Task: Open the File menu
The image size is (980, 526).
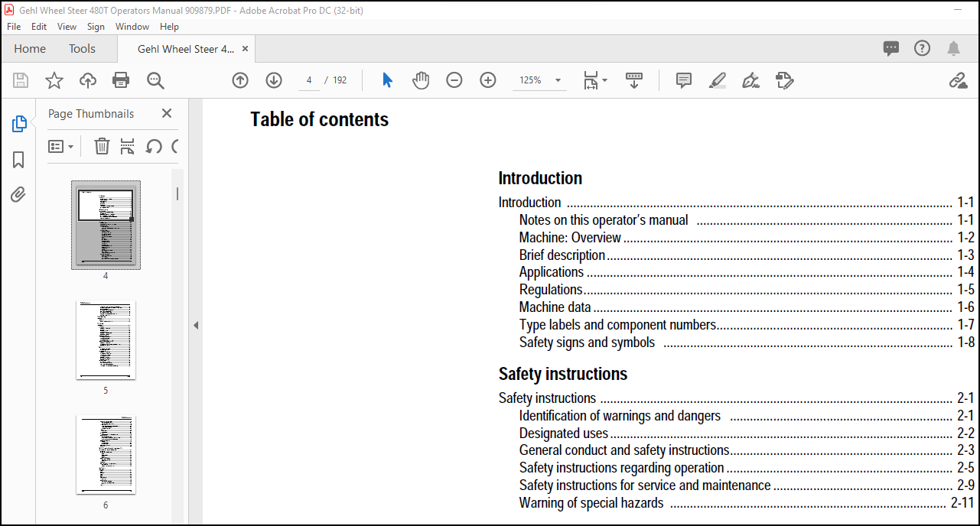Action: (14, 26)
